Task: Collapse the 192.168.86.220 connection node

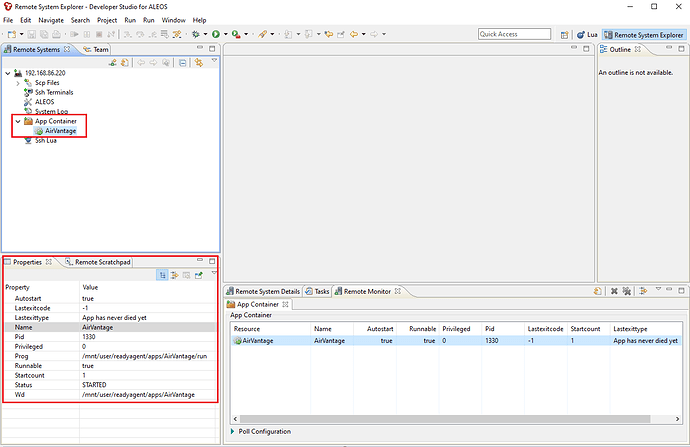Action: [x=8, y=73]
